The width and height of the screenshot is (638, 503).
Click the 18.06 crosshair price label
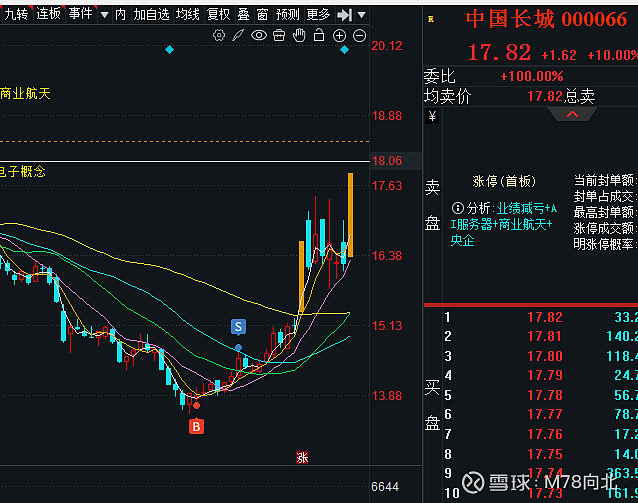point(387,161)
